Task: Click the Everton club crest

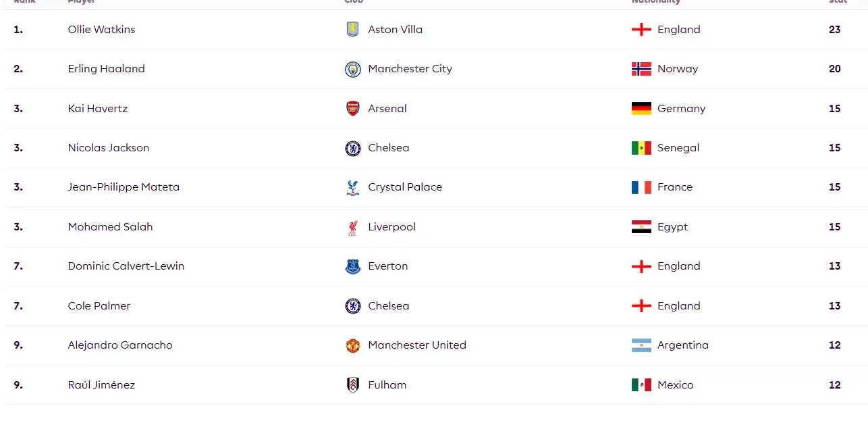Action: 352,267
